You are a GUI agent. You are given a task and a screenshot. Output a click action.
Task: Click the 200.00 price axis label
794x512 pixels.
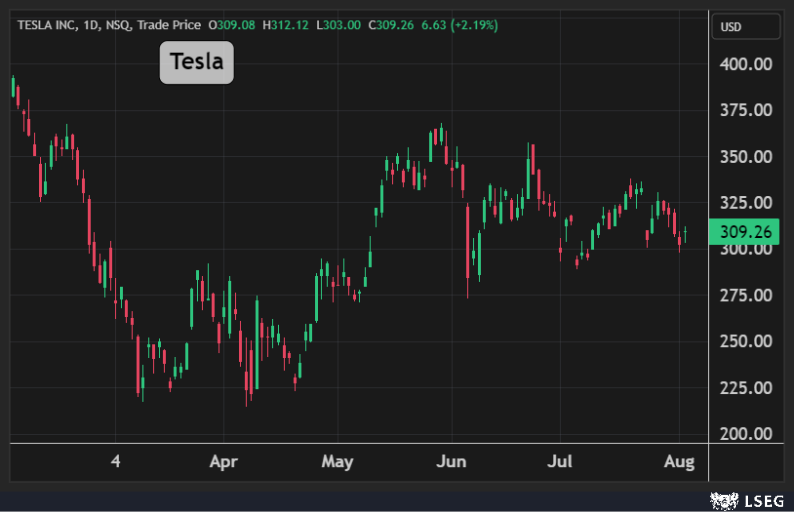tap(746, 434)
